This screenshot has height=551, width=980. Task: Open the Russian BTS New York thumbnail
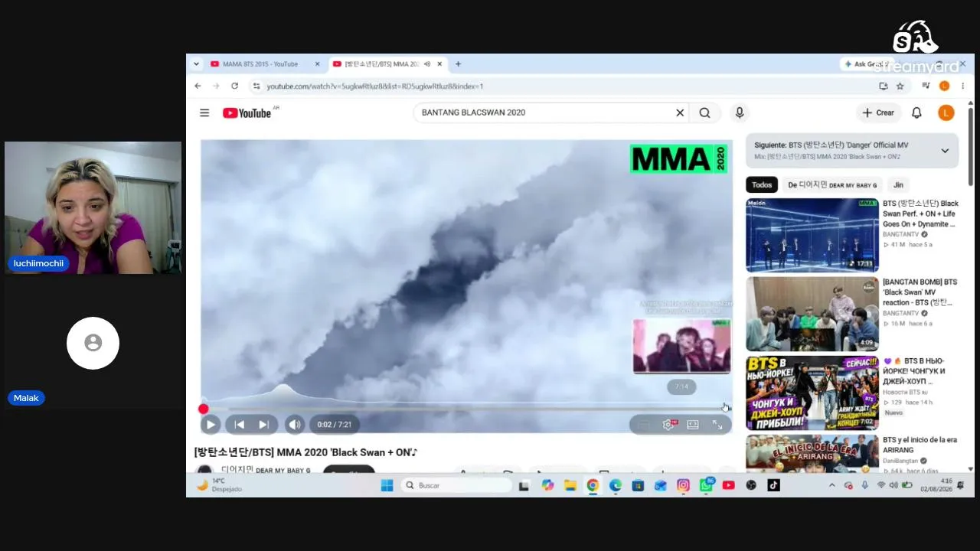click(812, 393)
